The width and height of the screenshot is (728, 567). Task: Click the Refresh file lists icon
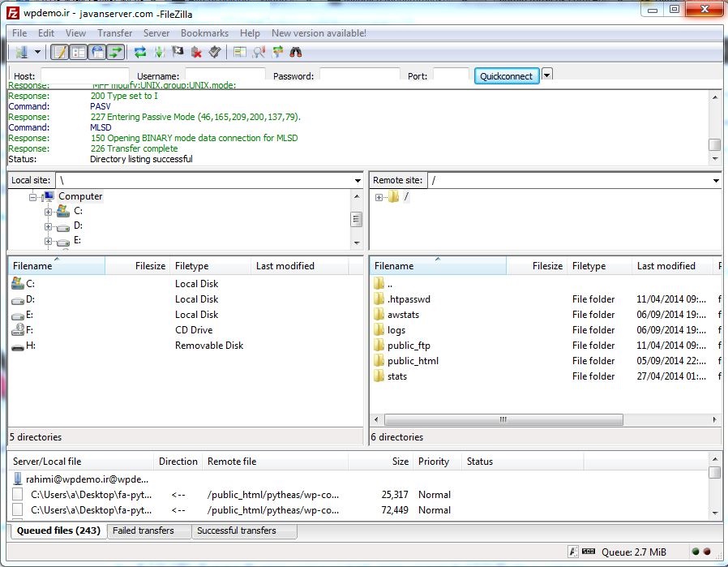pyautogui.click(x=140, y=52)
